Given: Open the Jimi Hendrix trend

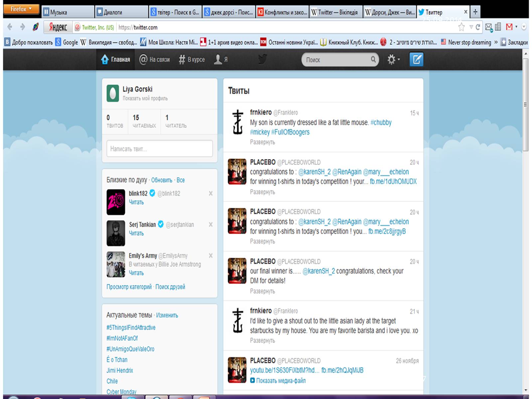Looking at the screenshot, I should (120, 370).
